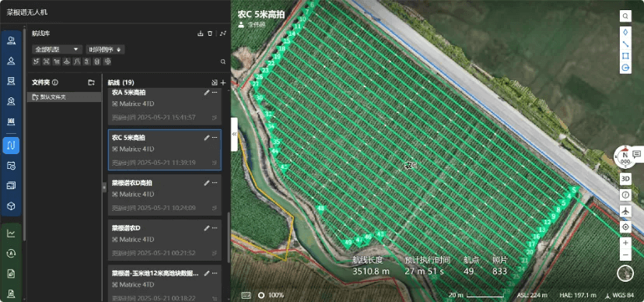Click the aircraft plane icon on the map

point(625,211)
